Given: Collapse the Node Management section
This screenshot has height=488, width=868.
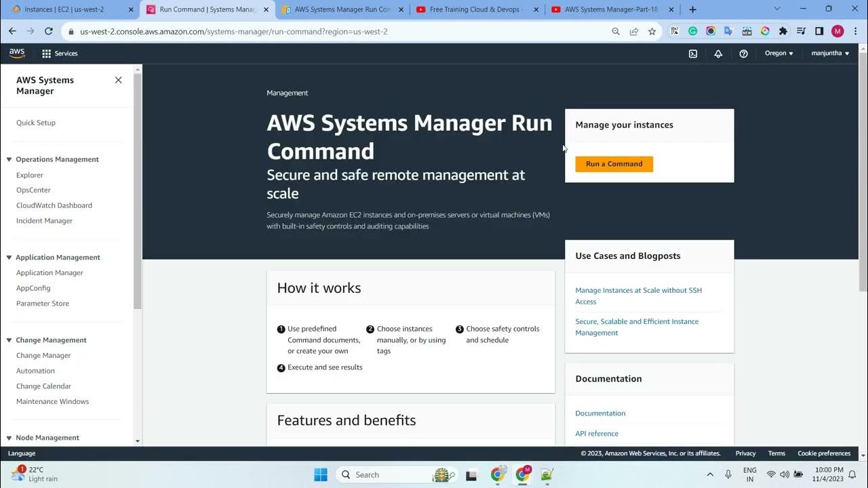Looking at the screenshot, I should tap(9, 438).
